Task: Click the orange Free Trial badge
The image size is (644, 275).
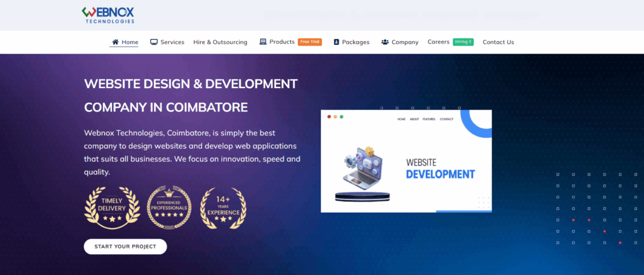Action: tap(309, 42)
